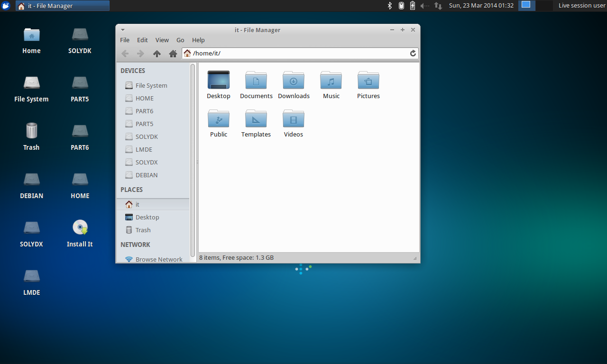Open the Xfce applications menu
Viewport: 607px width, 364px height.
6,6
